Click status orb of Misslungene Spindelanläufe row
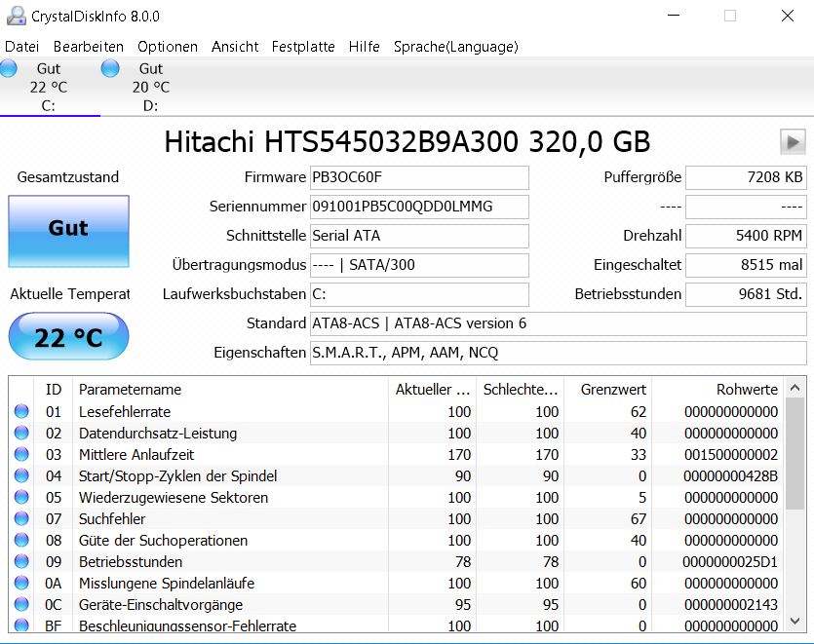Viewport: 814px width, 644px height. 21,584
